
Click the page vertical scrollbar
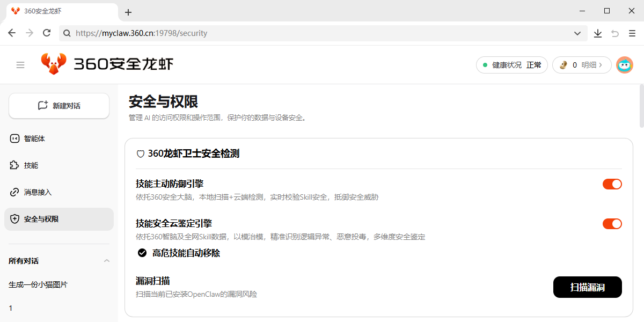tap(641, 107)
